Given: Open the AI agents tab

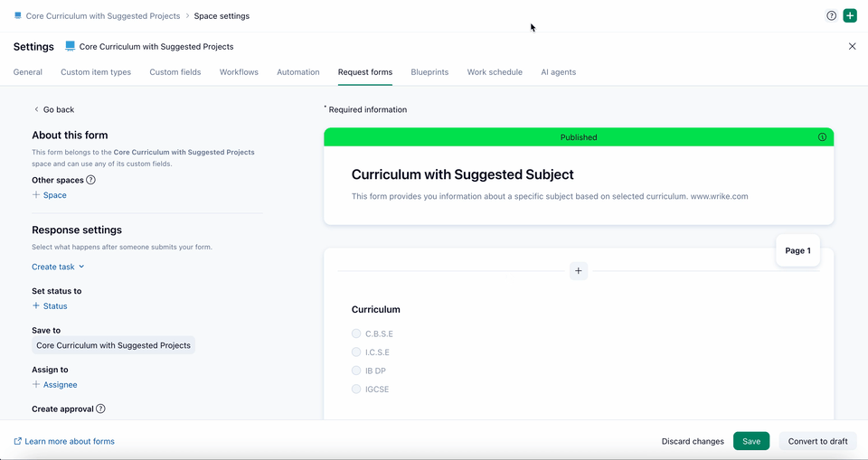Looking at the screenshot, I should pos(558,72).
